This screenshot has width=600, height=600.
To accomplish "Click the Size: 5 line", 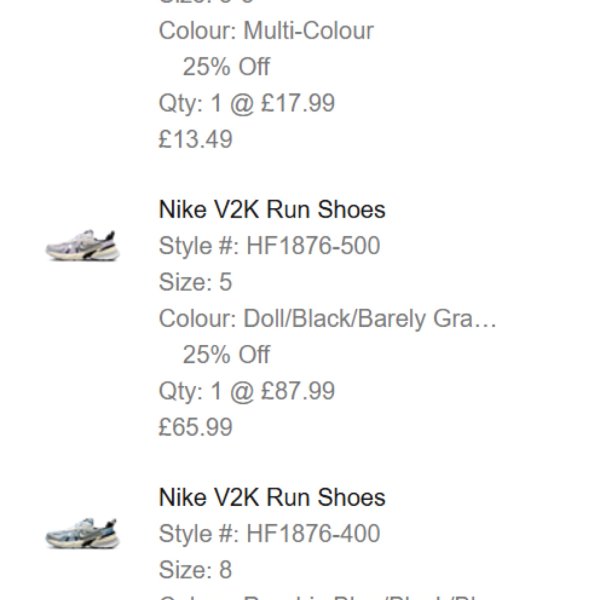I will click(195, 282).
